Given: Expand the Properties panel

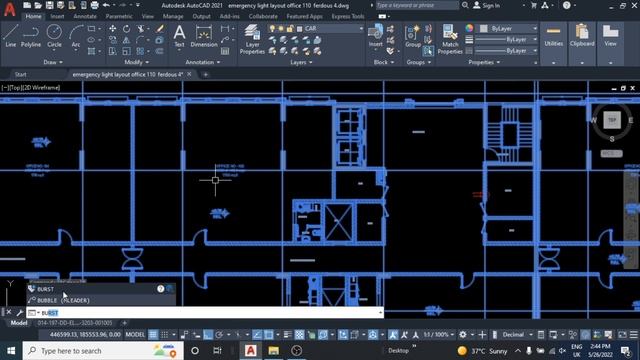Looking at the screenshot, I should tap(484, 62).
